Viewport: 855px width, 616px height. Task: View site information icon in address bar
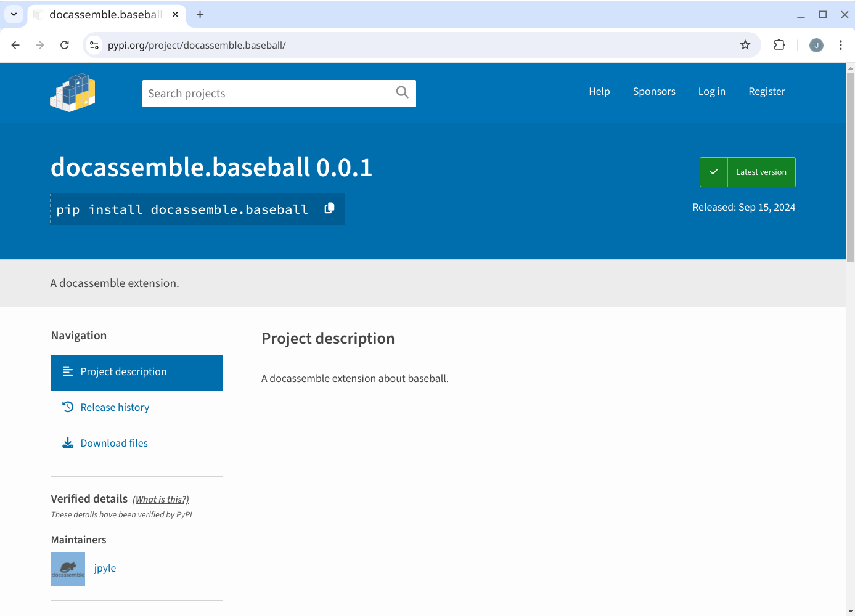(x=94, y=45)
